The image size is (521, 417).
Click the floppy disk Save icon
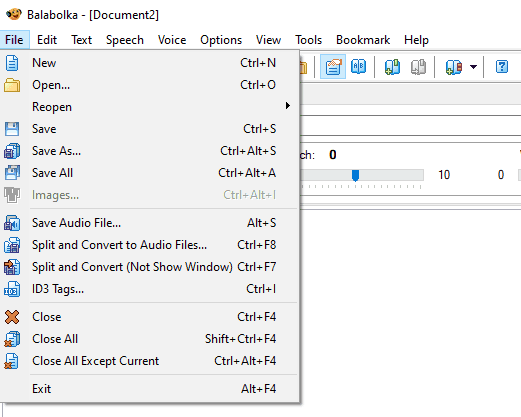(12, 129)
